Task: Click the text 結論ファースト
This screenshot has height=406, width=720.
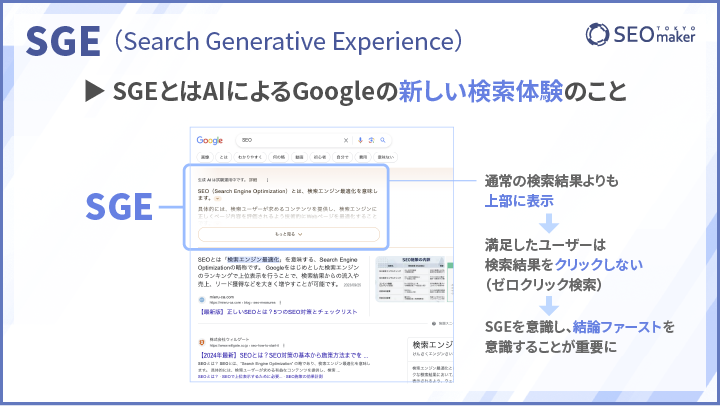Action: [x=617, y=327]
